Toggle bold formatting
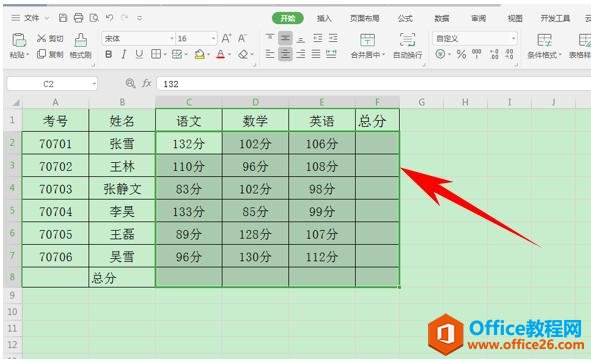This screenshot has width=591, height=362. click(x=109, y=54)
